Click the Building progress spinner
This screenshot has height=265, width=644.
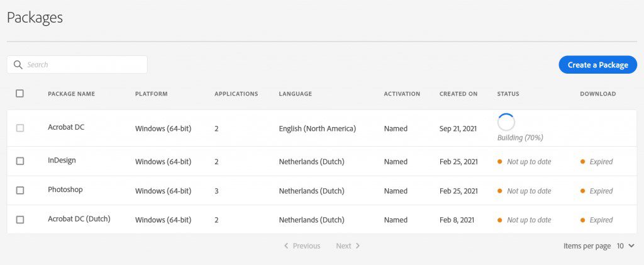pyautogui.click(x=506, y=122)
